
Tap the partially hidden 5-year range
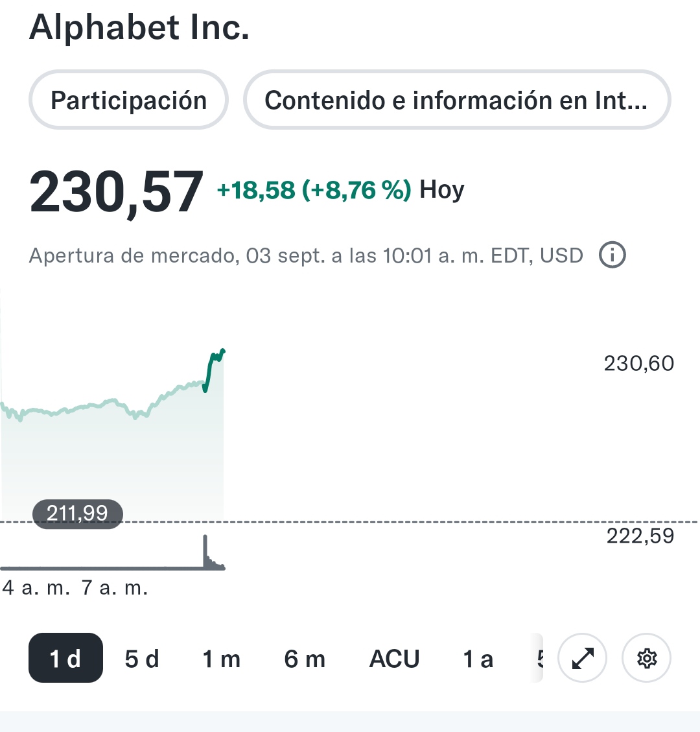(538, 659)
